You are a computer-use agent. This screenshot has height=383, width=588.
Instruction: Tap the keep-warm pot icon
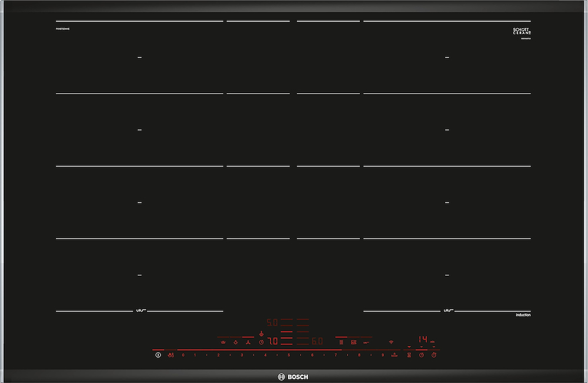tap(223, 342)
